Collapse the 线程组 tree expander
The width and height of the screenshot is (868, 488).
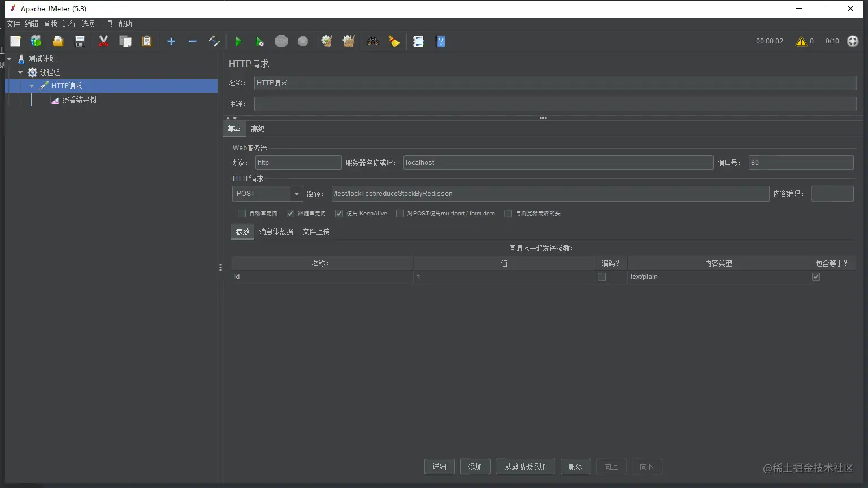click(20, 72)
